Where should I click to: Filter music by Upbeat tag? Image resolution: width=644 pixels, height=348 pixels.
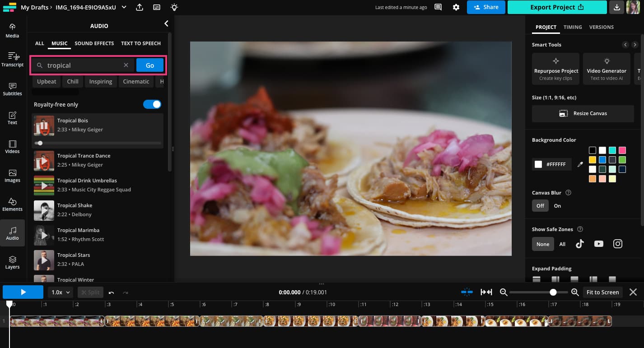pos(47,82)
